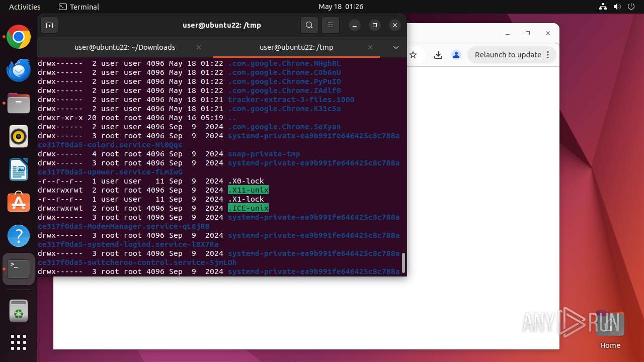The height and width of the screenshot is (362, 644).
Task: Open the clock and calendar panel
Action: coord(341,7)
